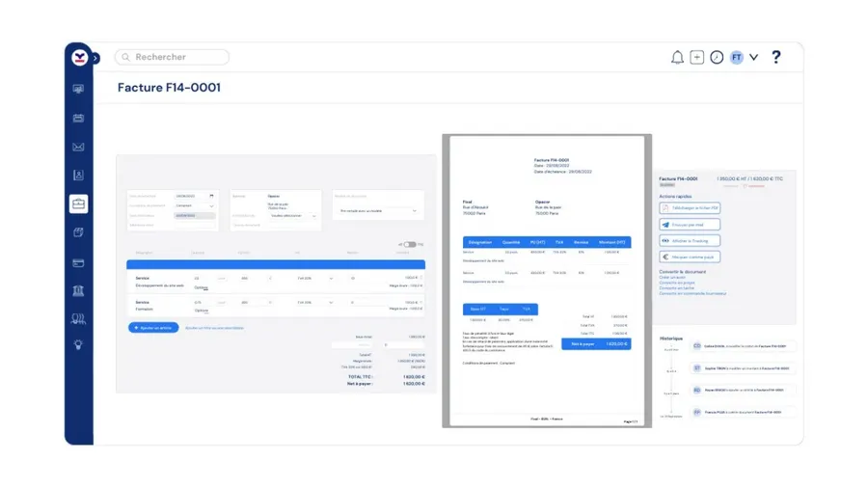This screenshot has width=868, height=488.
Task: Open the envelope messages icon in sidebar
Action: coord(78,147)
